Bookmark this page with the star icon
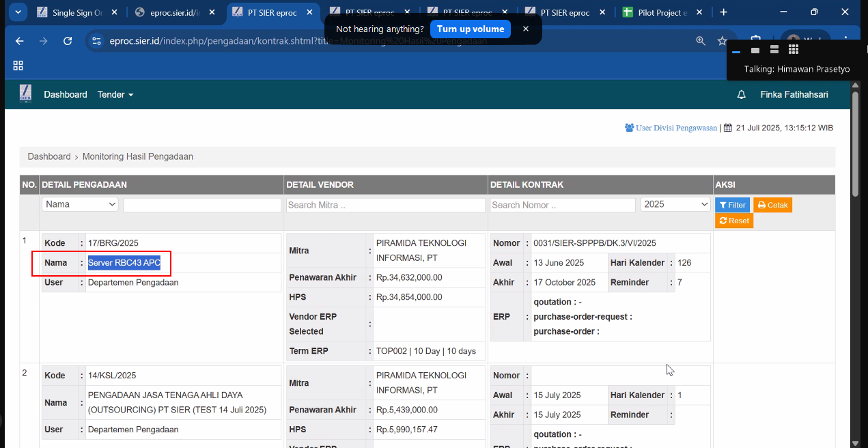The image size is (868, 448). click(722, 41)
